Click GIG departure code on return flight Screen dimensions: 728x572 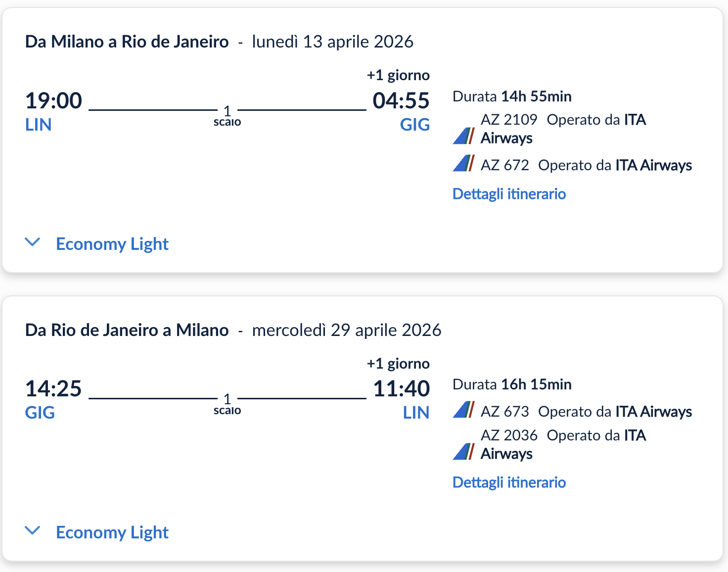40,413
